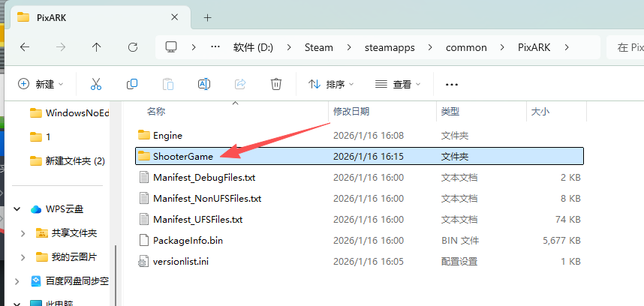
Task: Sort by 修改日期 column header
Action: point(351,111)
